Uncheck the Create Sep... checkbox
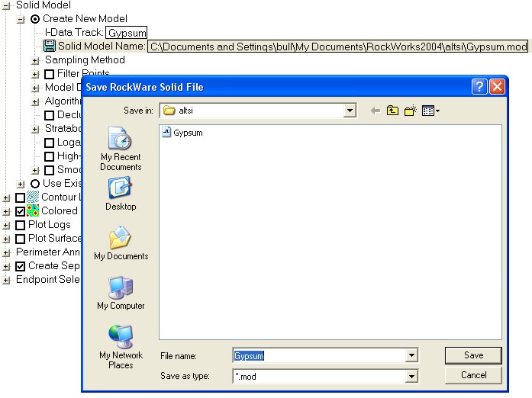Viewport: 532px width, 398px height. click(21, 266)
